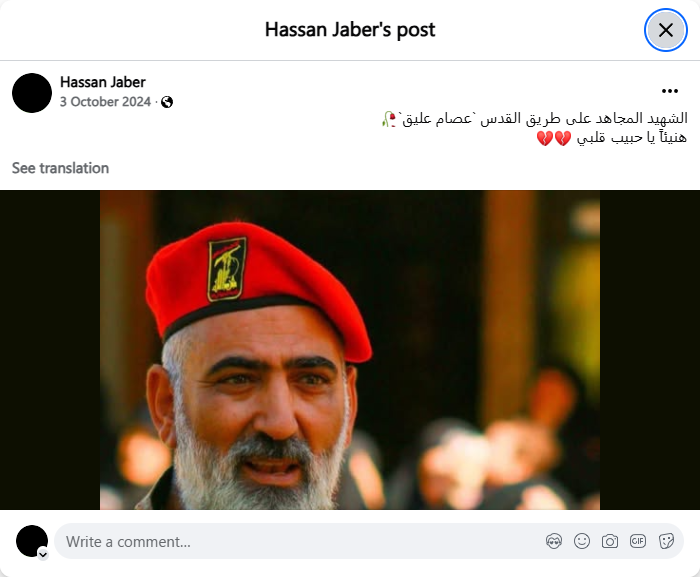Open the post photo in full view
This screenshot has width=700, height=577.
350,350
